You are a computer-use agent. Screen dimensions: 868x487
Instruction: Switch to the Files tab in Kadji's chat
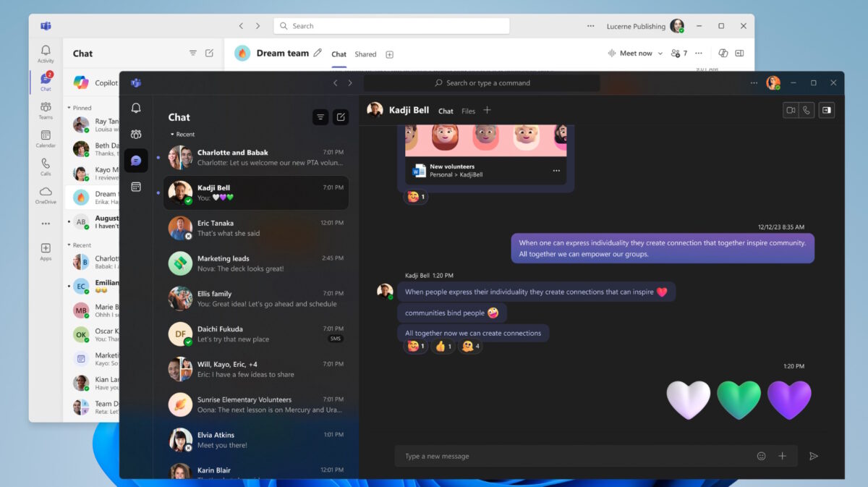coord(469,111)
